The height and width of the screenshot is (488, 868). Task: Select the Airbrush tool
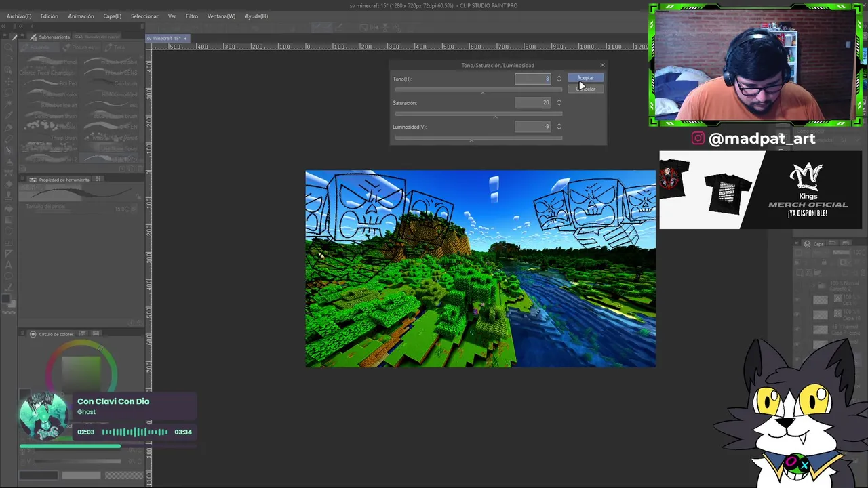pos(9,163)
